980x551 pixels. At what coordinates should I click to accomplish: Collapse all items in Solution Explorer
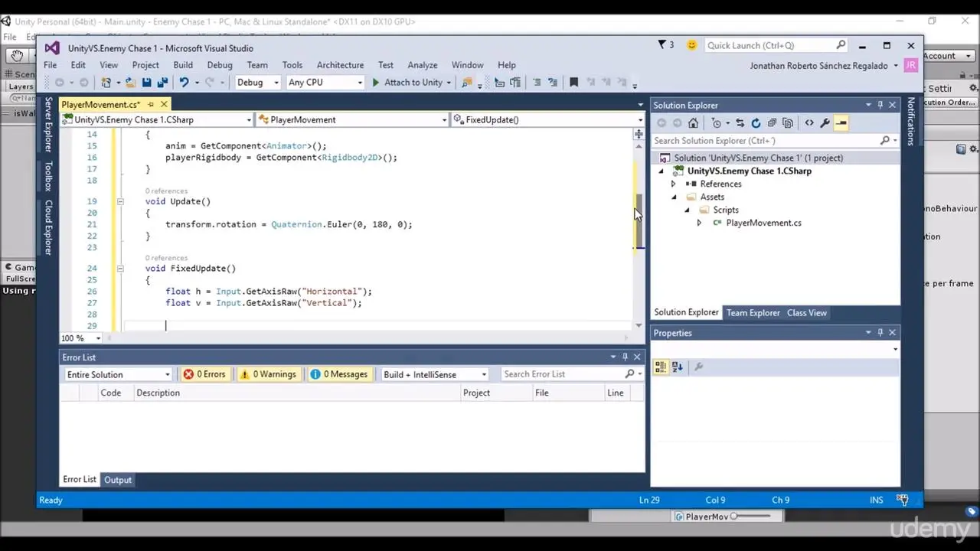772,122
